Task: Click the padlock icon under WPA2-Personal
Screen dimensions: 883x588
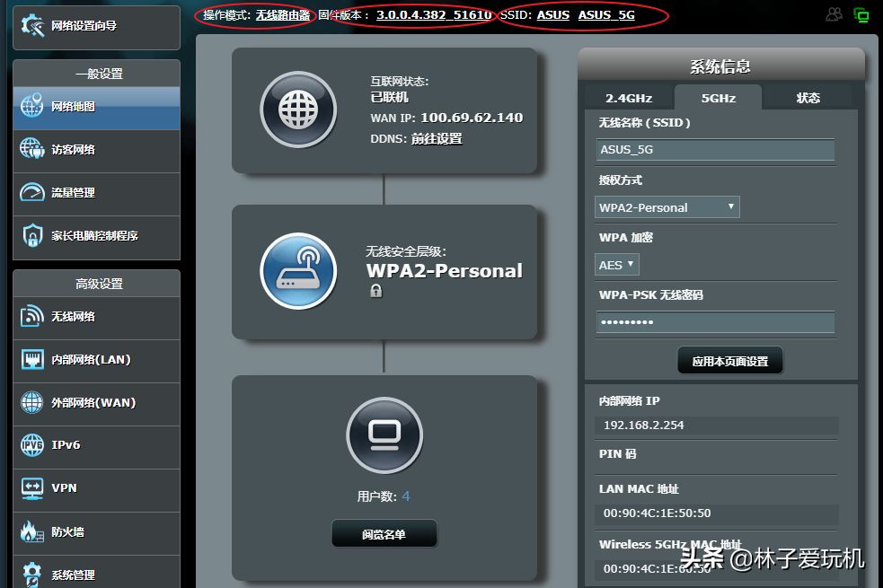Action: (376, 291)
